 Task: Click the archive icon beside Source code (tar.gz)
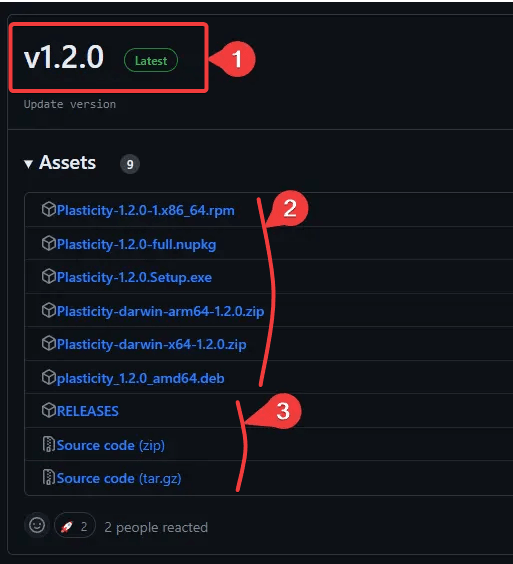pos(48,477)
